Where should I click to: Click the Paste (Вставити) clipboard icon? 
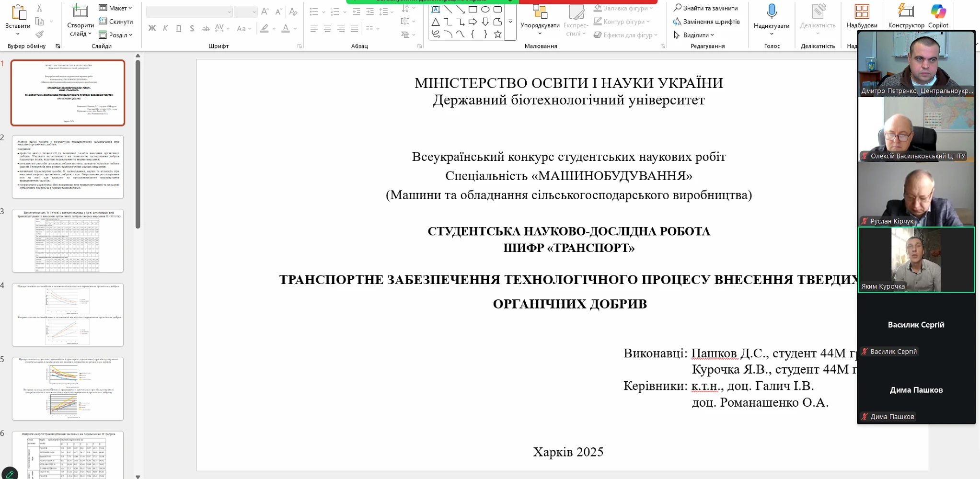pos(18,12)
